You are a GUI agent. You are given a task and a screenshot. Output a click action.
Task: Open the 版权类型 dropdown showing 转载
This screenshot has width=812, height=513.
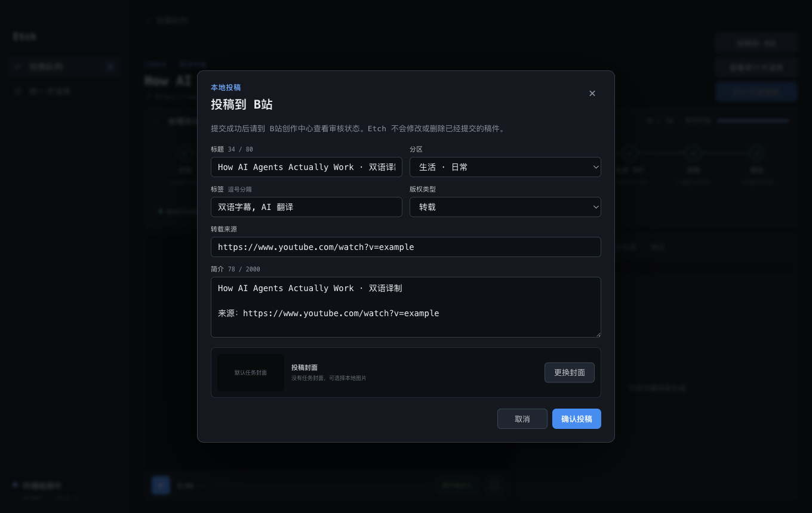505,207
